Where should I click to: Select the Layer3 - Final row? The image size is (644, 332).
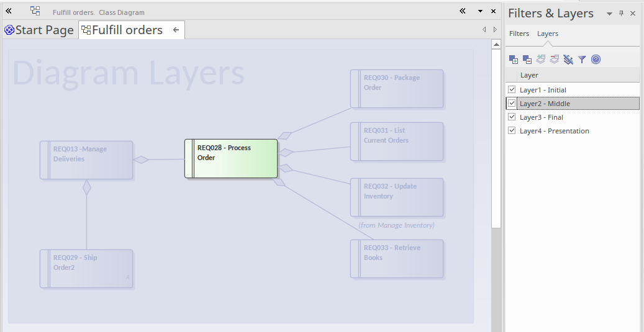[x=573, y=117]
